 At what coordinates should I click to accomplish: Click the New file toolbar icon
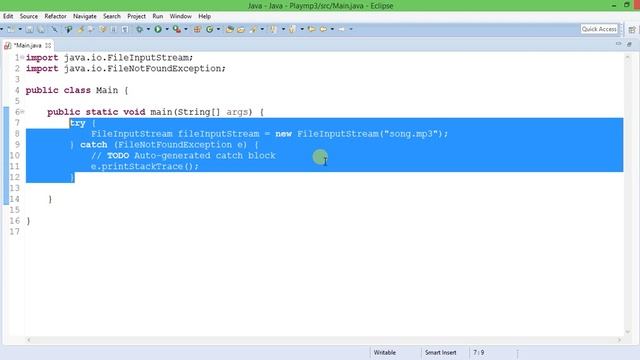click(x=11, y=29)
